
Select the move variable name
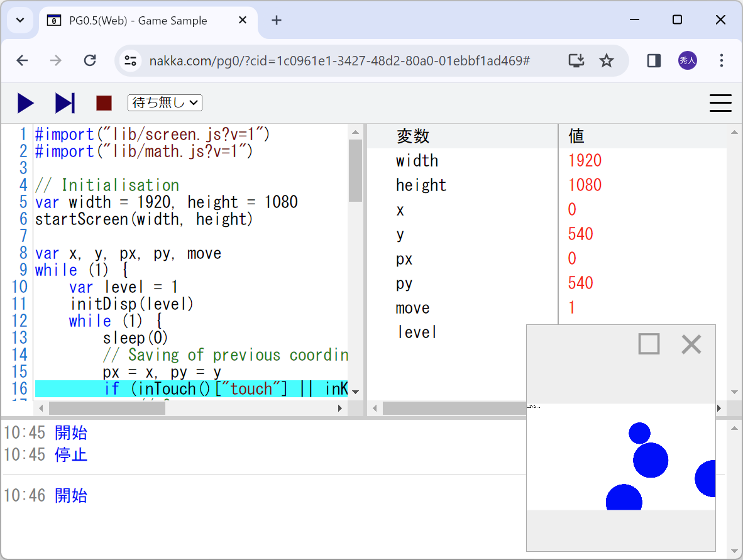tap(413, 309)
